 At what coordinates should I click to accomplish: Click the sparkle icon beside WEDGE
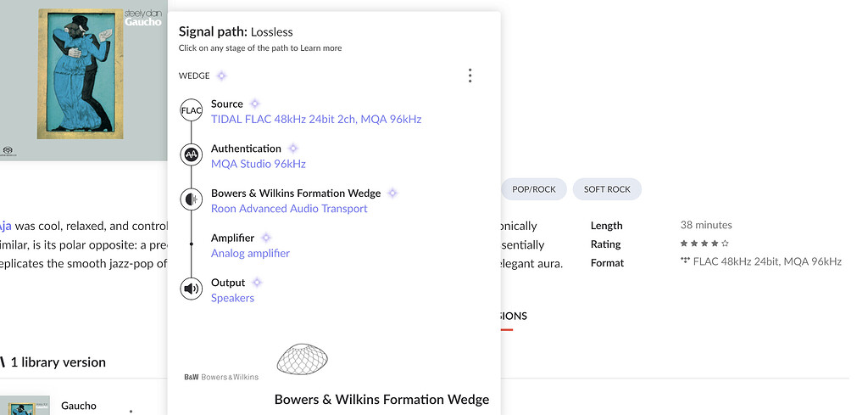click(x=221, y=76)
